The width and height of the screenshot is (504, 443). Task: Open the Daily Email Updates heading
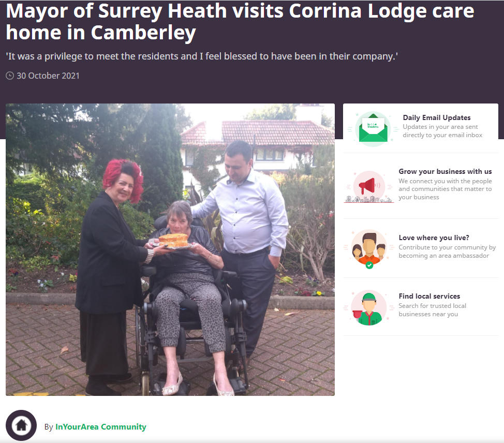pos(437,117)
